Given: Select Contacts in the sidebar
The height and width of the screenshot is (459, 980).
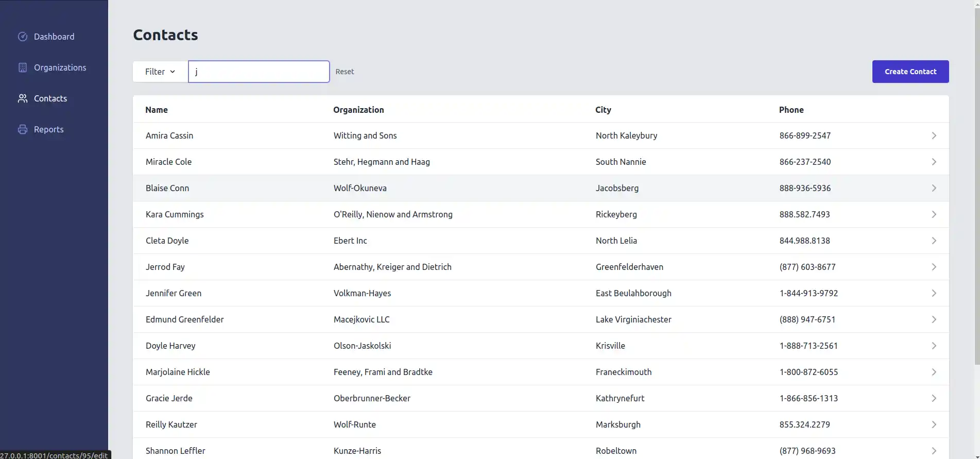Looking at the screenshot, I should [50, 98].
